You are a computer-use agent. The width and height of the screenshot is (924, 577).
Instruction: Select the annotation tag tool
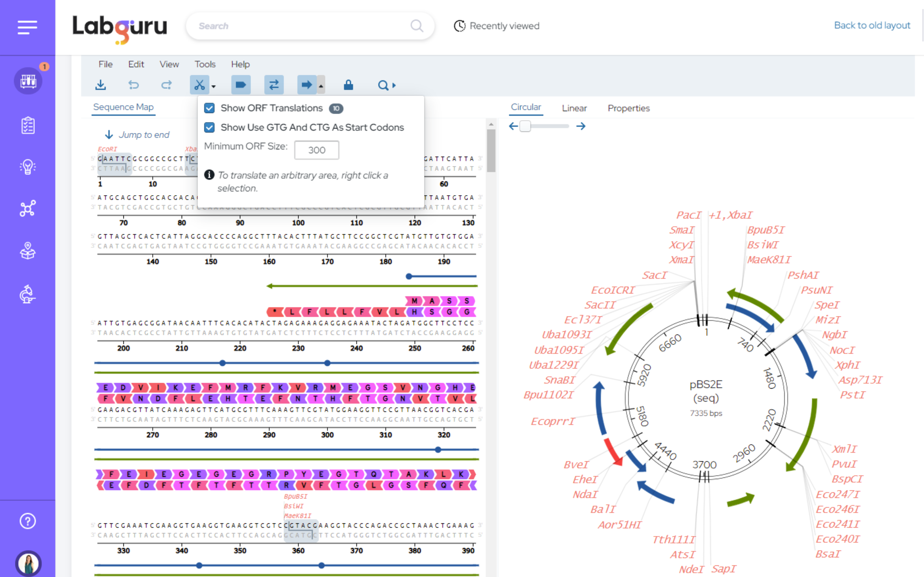(x=240, y=85)
